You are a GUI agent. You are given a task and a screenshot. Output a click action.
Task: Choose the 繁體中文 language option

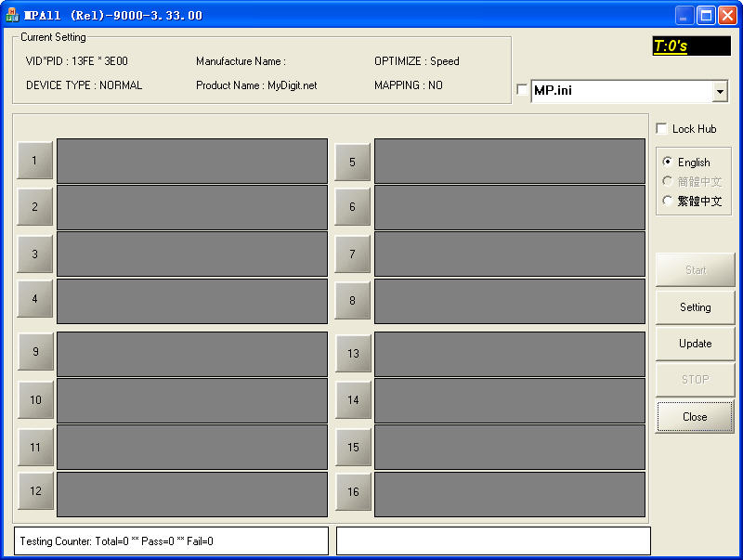click(x=668, y=201)
